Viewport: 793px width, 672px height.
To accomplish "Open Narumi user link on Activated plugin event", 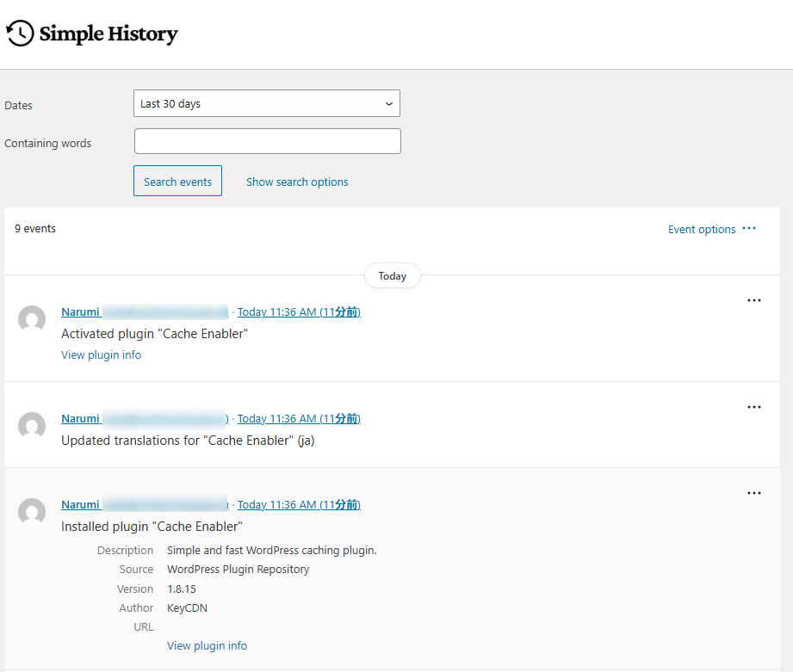I will pyautogui.click(x=80, y=312).
